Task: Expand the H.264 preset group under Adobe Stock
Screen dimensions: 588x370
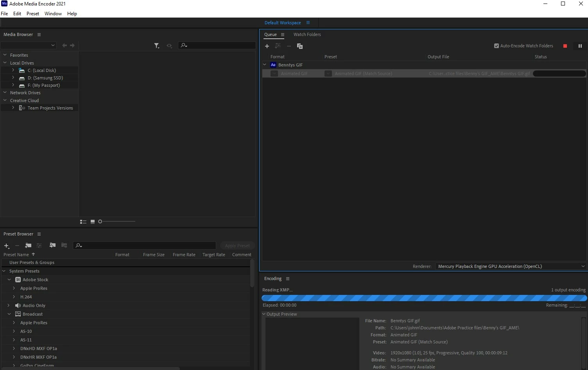Action: 14,297
